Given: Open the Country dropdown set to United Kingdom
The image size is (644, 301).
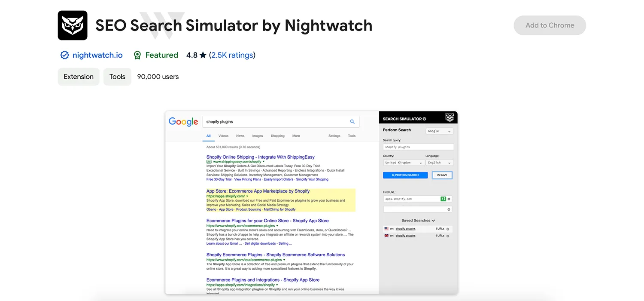Looking at the screenshot, I should point(404,163).
